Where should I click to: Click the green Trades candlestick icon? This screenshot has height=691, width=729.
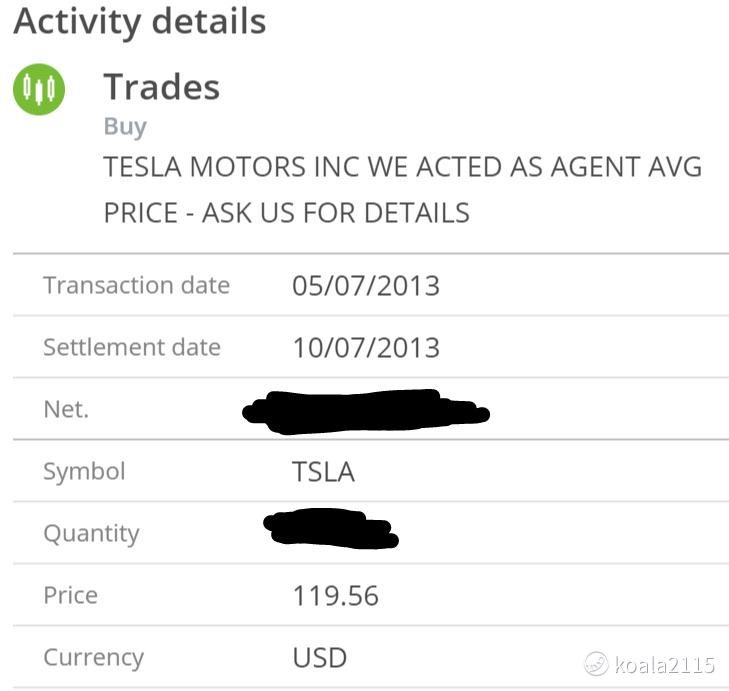pos(39,89)
